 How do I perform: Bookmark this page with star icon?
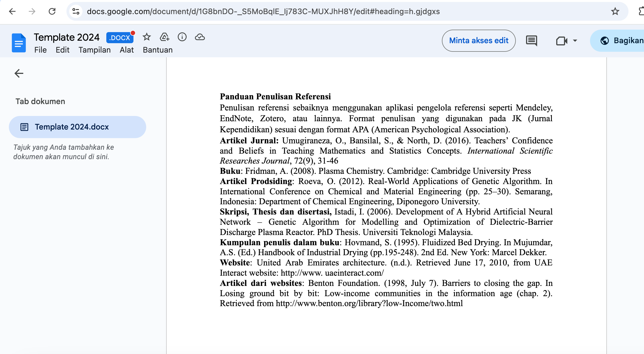click(x=615, y=11)
